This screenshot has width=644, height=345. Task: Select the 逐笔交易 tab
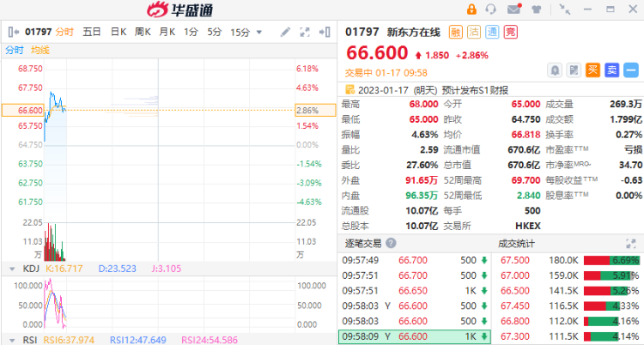click(x=363, y=243)
